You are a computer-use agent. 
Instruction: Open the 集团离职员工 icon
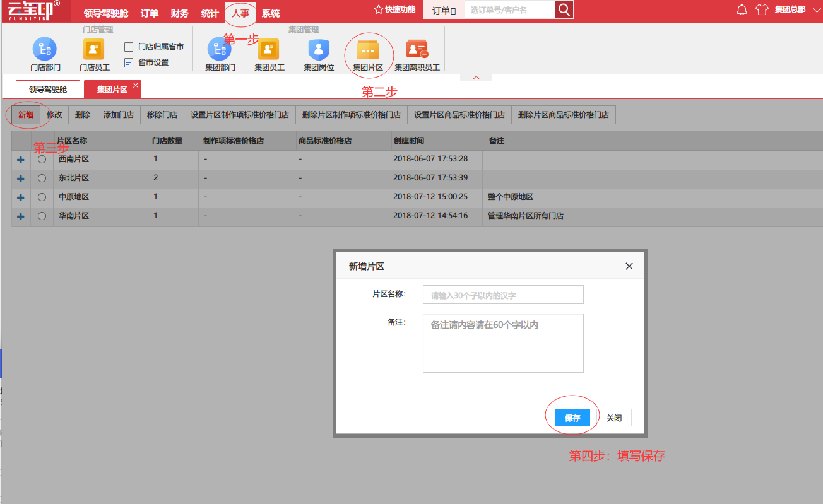pos(417,49)
